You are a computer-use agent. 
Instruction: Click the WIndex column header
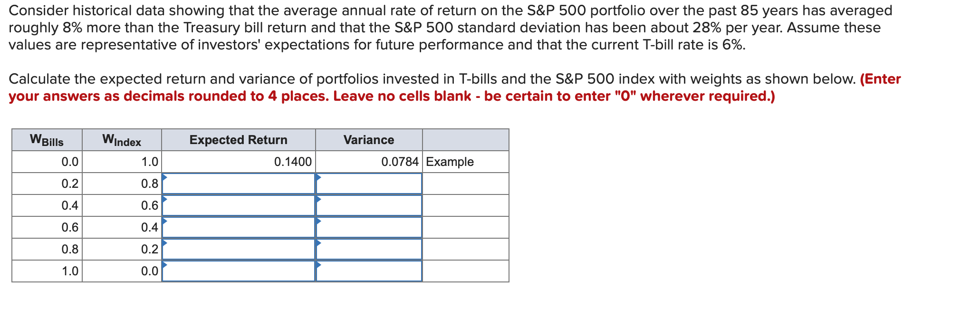(122, 140)
